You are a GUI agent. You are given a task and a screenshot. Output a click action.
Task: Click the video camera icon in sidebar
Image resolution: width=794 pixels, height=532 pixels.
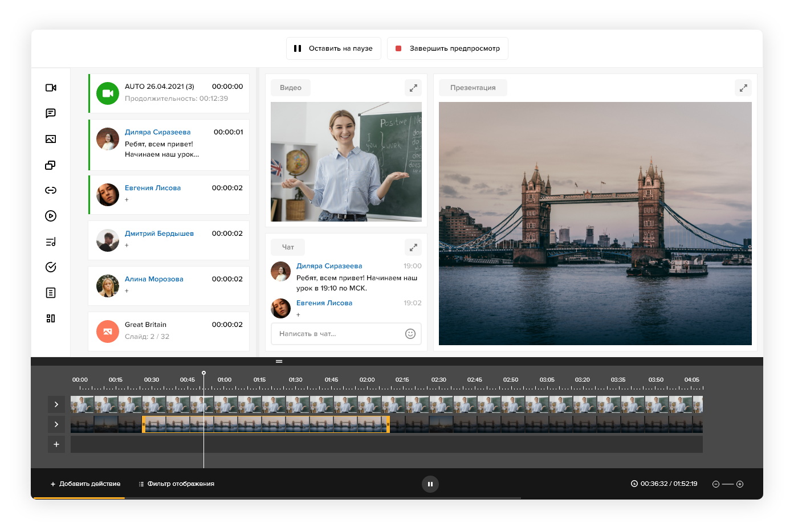[x=51, y=88]
